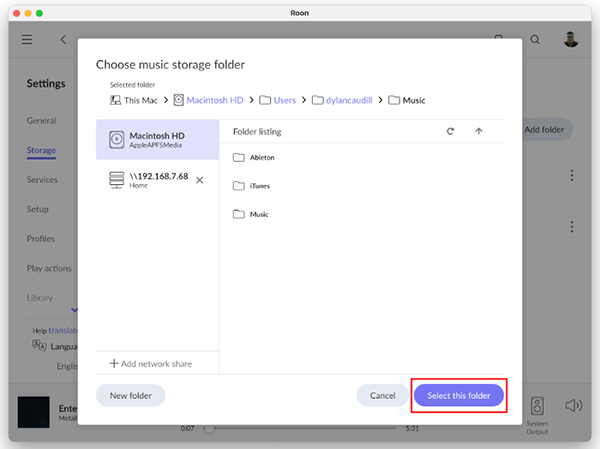
Task: Go up one folder level arrow
Action: [x=478, y=131]
